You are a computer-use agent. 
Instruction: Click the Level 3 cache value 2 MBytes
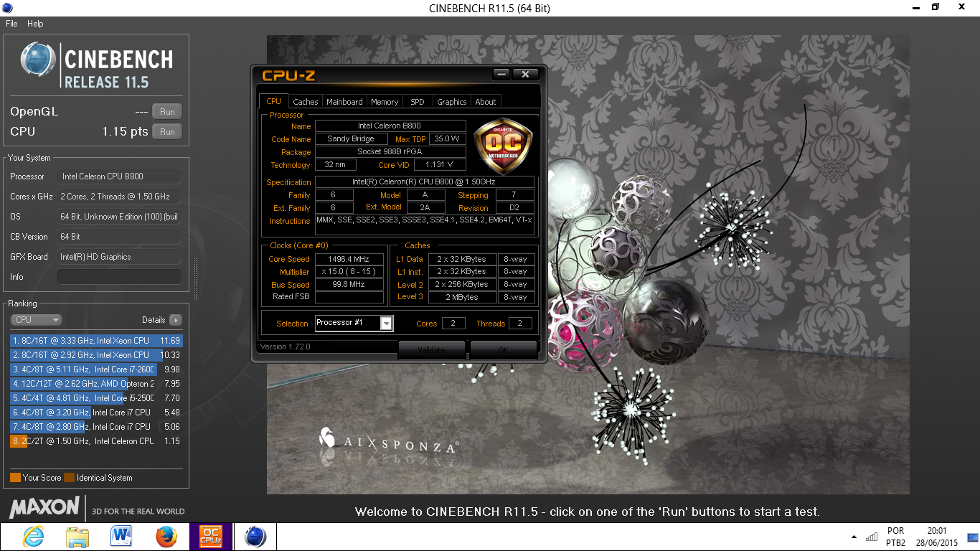(x=462, y=297)
